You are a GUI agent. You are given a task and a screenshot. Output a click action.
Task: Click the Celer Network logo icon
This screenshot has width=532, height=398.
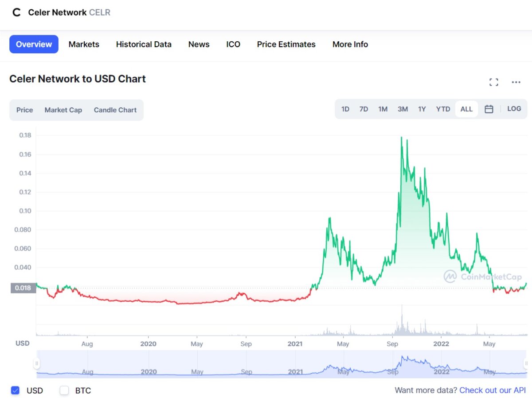click(x=16, y=12)
